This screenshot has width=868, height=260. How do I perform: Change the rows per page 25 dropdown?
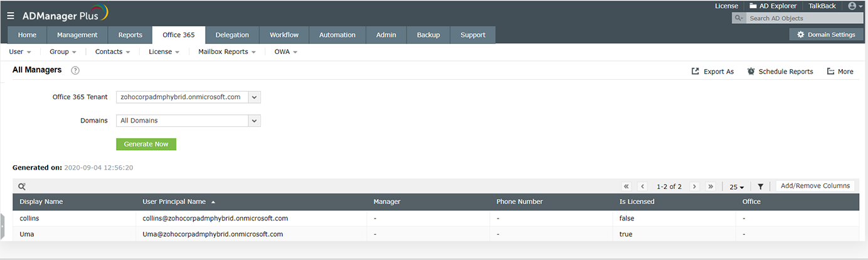click(x=737, y=187)
